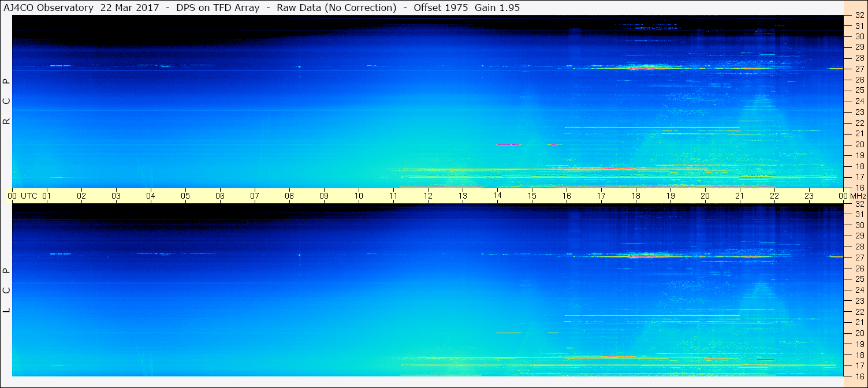Click the 12 hour marker on UTC axis
Image resolution: width=868 pixels, height=388 pixels.
coord(428,196)
